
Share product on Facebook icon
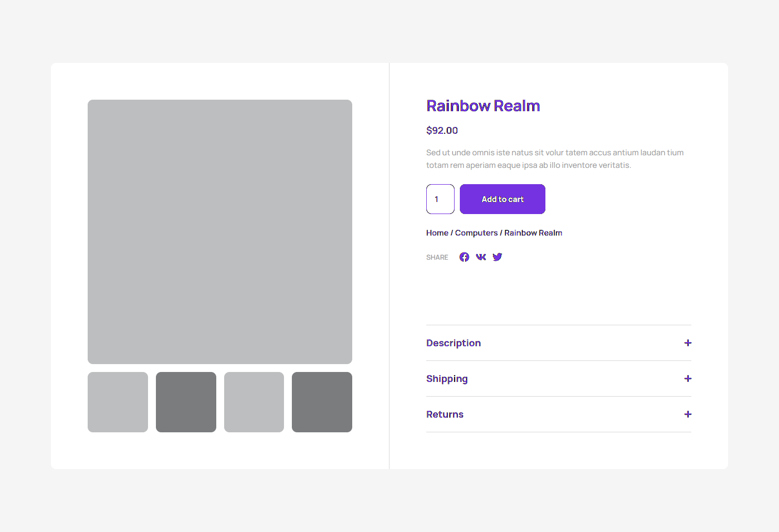point(464,257)
